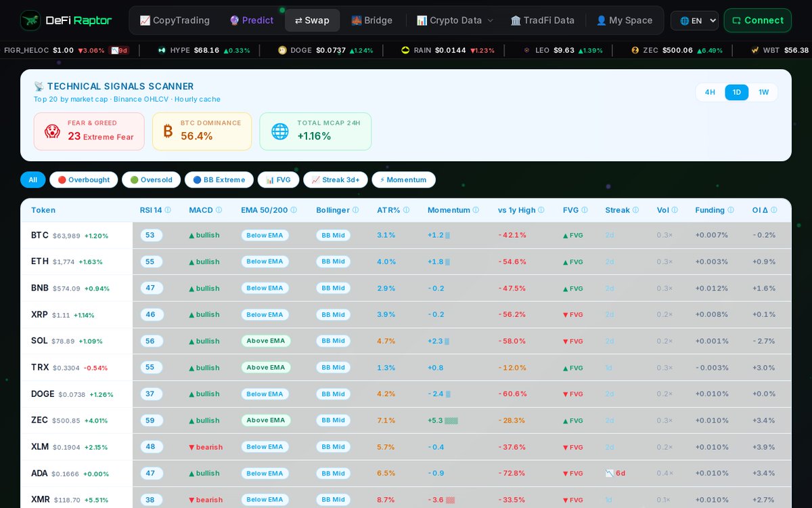Screen dimensions: 812x508
Task: Click the DeFi Raptor dinosaur logo
Action: pyautogui.click(x=30, y=20)
